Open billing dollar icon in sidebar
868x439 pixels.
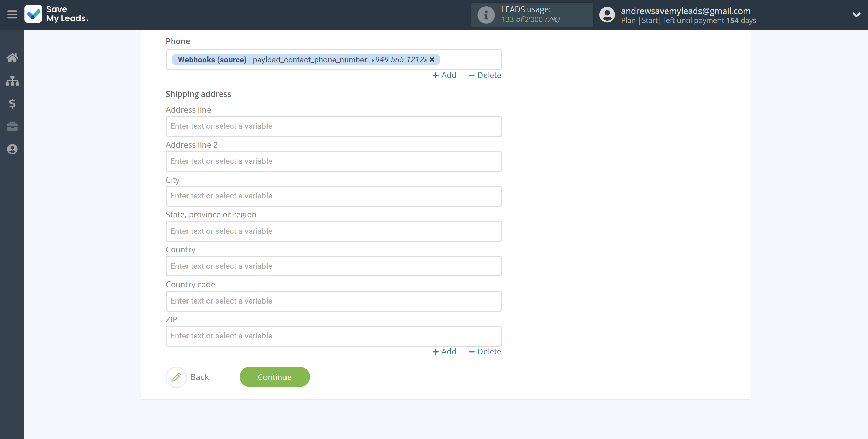tap(12, 104)
